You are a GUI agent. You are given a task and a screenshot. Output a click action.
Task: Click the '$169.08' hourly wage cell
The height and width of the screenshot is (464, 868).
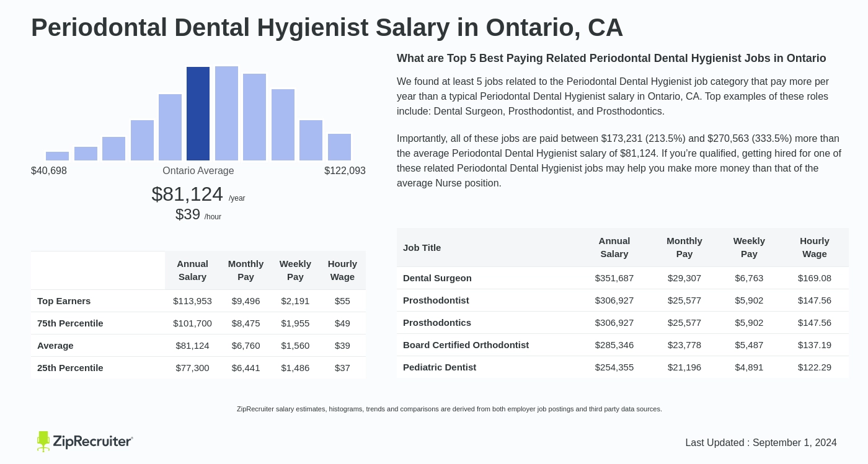click(x=815, y=278)
